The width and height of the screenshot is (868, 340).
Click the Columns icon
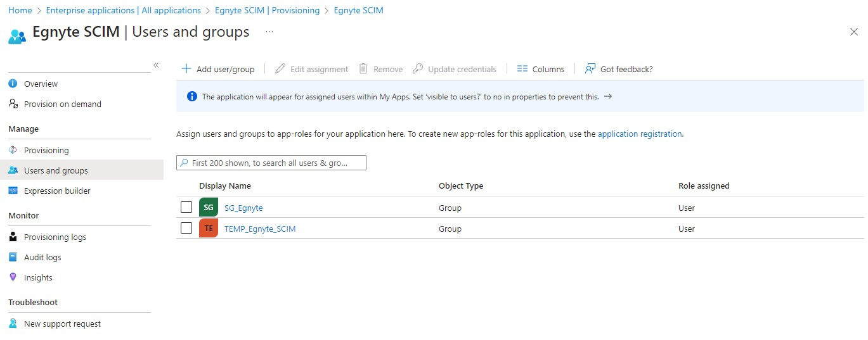tap(522, 68)
